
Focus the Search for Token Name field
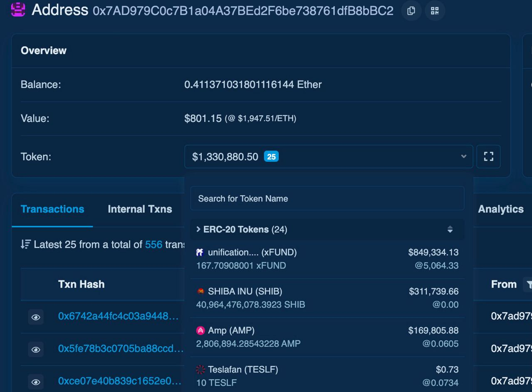coord(327,198)
